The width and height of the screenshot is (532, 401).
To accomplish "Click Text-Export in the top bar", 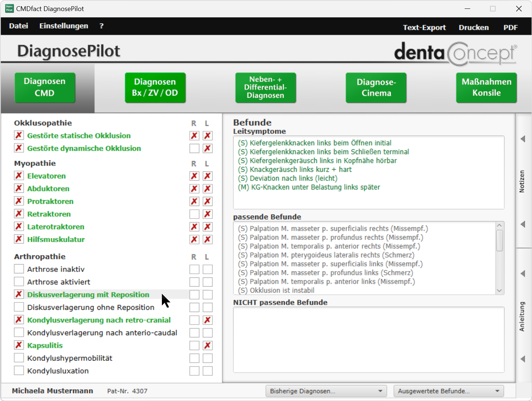I will [424, 28].
